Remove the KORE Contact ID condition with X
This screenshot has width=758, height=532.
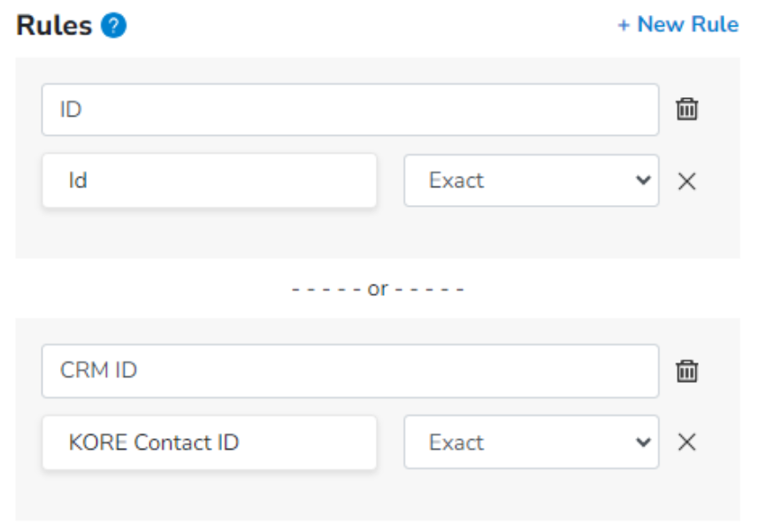pyautogui.click(x=687, y=442)
